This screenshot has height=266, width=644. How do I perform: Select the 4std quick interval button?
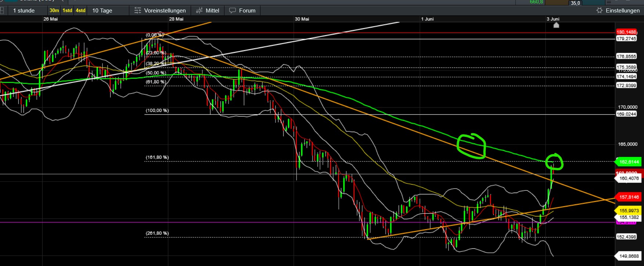point(80,11)
